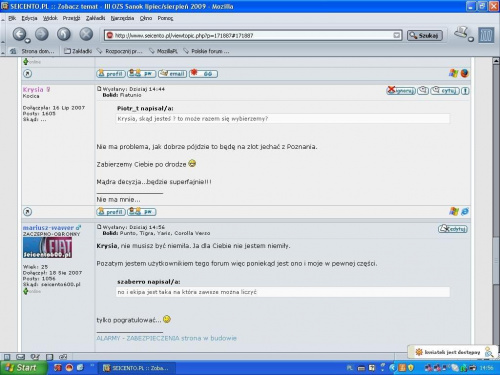
Task: Open the Narzędzia menu
Action: click(122, 18)
